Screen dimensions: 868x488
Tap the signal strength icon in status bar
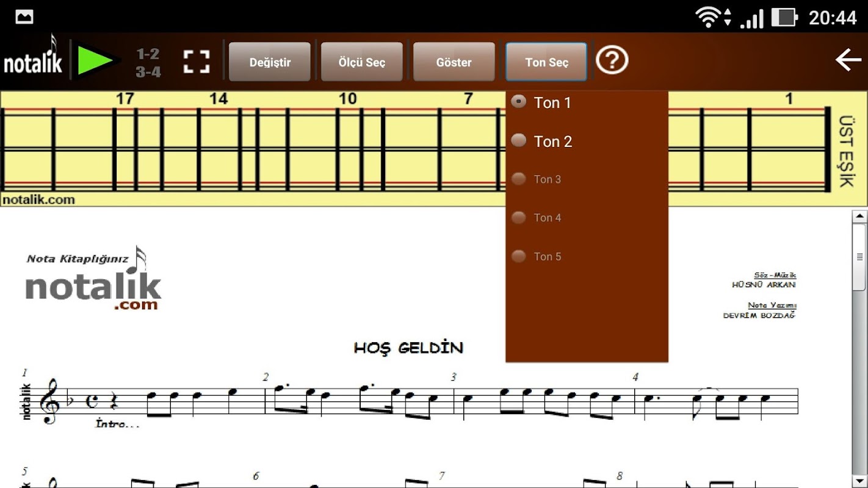(751, 18)
